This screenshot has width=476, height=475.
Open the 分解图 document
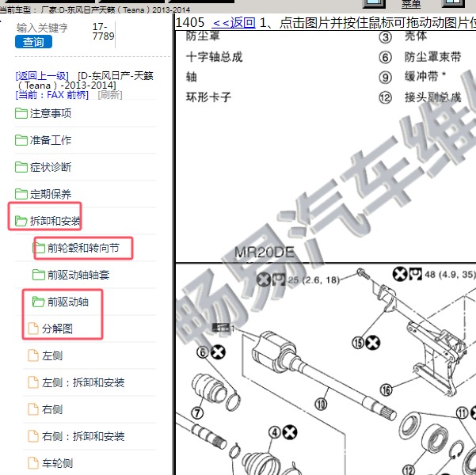pyautogui.click(x=57, y=329)
